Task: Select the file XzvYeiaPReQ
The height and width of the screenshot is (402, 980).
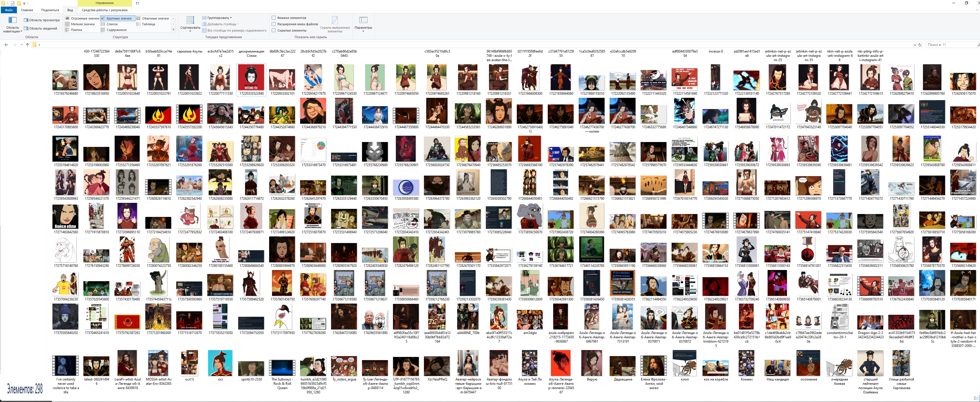Action: point(437,368)
